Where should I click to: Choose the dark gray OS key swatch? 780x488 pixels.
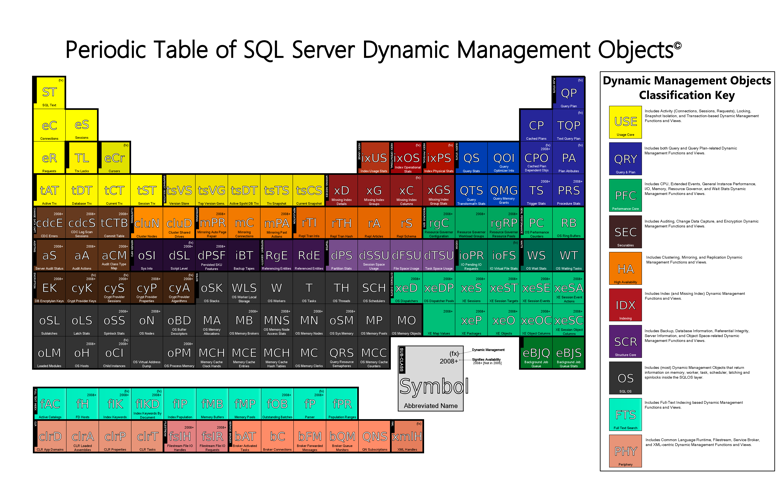point(625,378)
